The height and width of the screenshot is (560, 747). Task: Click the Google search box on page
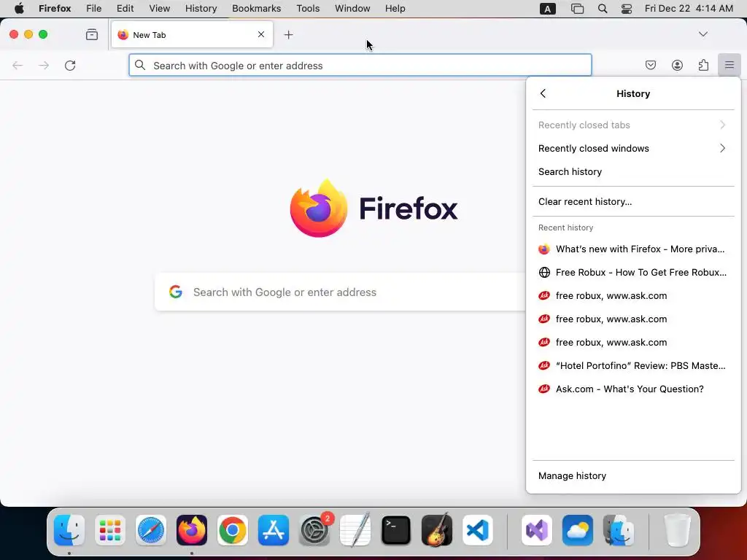click(x=340, y=292)
